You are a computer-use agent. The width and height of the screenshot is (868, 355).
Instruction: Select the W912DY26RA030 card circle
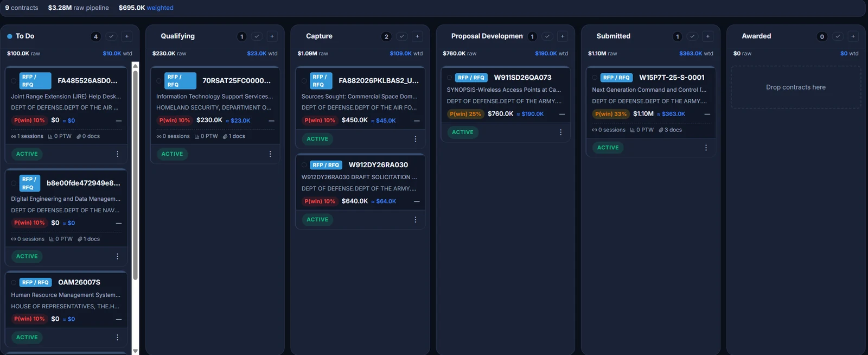(304, 165)
